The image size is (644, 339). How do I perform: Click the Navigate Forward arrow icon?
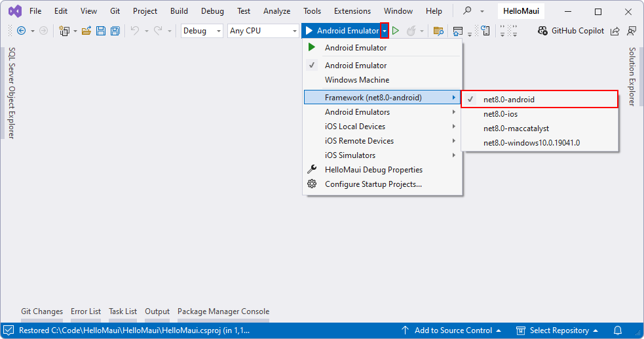click(43, 31)
